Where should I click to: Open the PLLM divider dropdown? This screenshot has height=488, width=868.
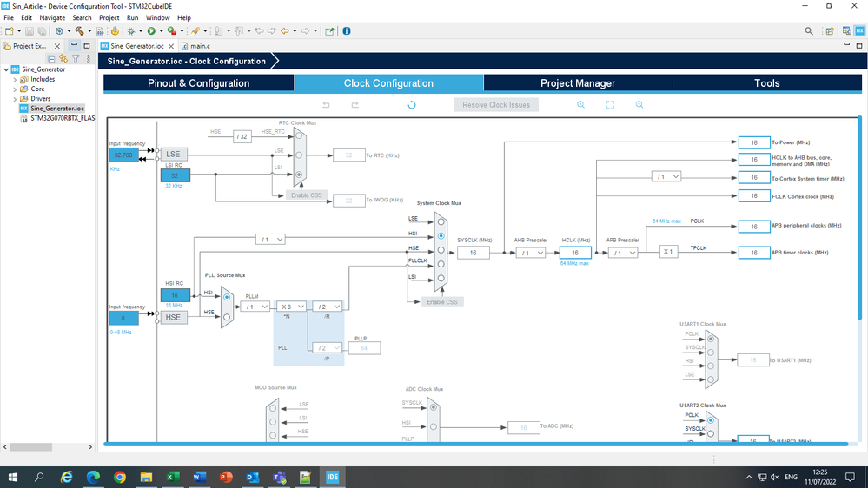click(x=255, y=307)
